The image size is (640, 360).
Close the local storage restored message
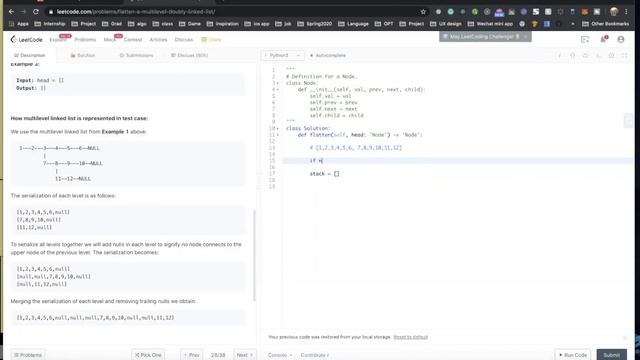(624, 337)
